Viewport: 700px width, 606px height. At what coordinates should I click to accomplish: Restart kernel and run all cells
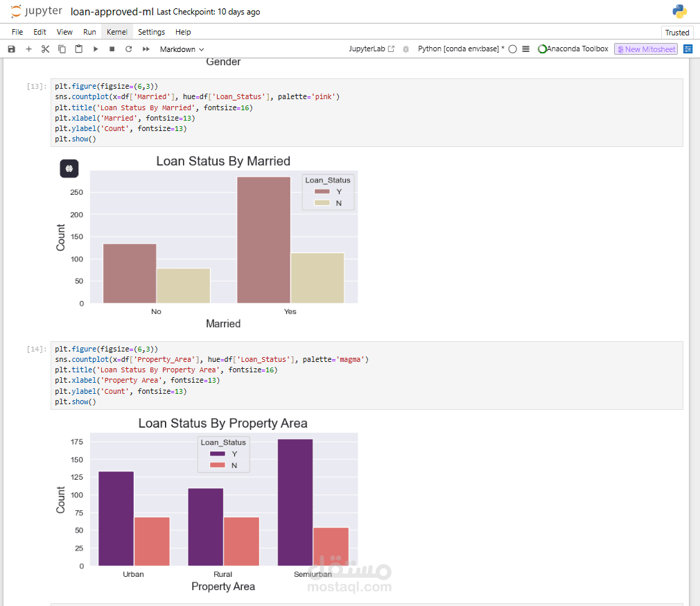pos(146,49)
